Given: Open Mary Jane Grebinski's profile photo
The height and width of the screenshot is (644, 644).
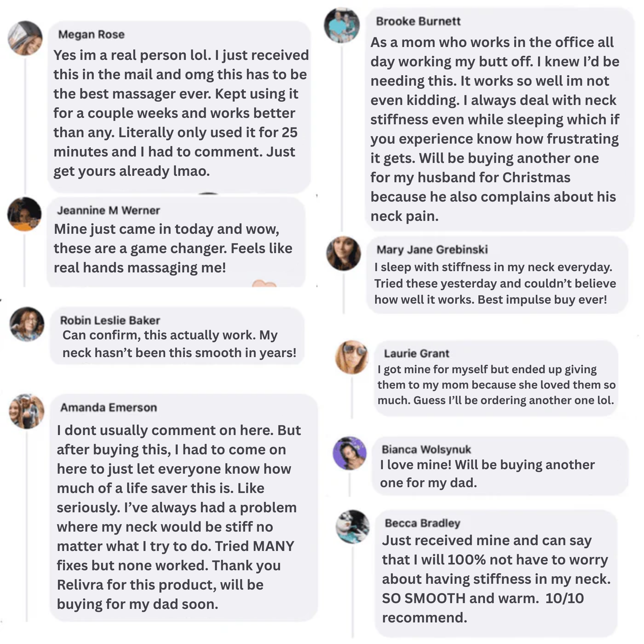Looking at the screenshot, I should click(x=343, y=253).
